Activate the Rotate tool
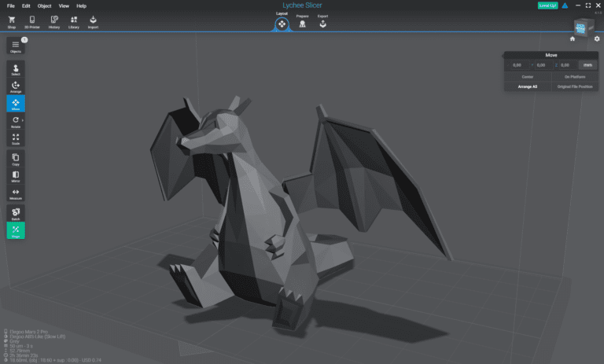The image size is (604, 364). click(x=16, y=121)
